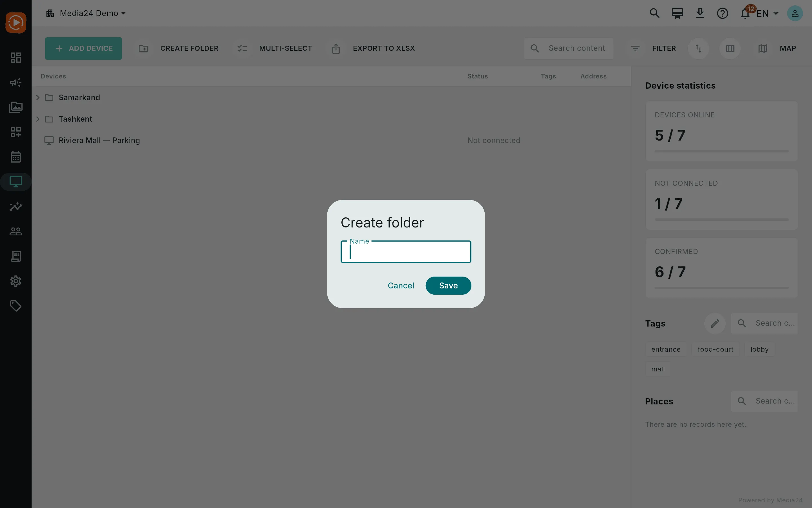Open the users group icon
812x508 pixels.
[16, 231]
